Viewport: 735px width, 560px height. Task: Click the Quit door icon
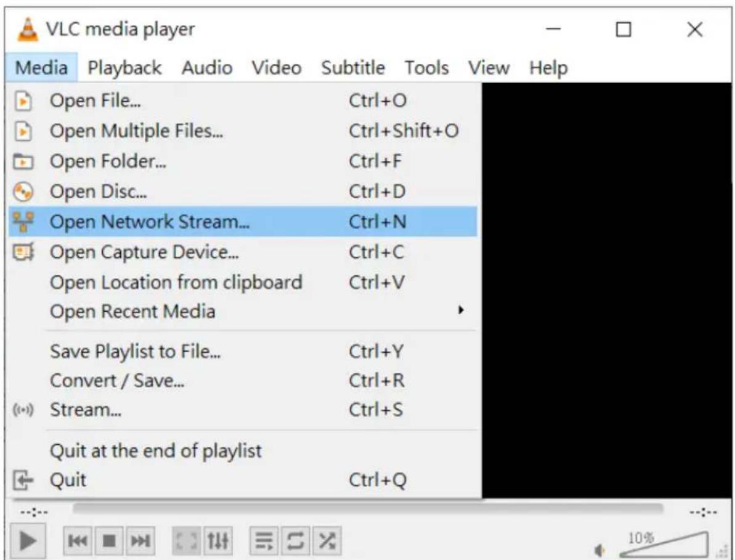pyautogui.click(x=23, y=481)
